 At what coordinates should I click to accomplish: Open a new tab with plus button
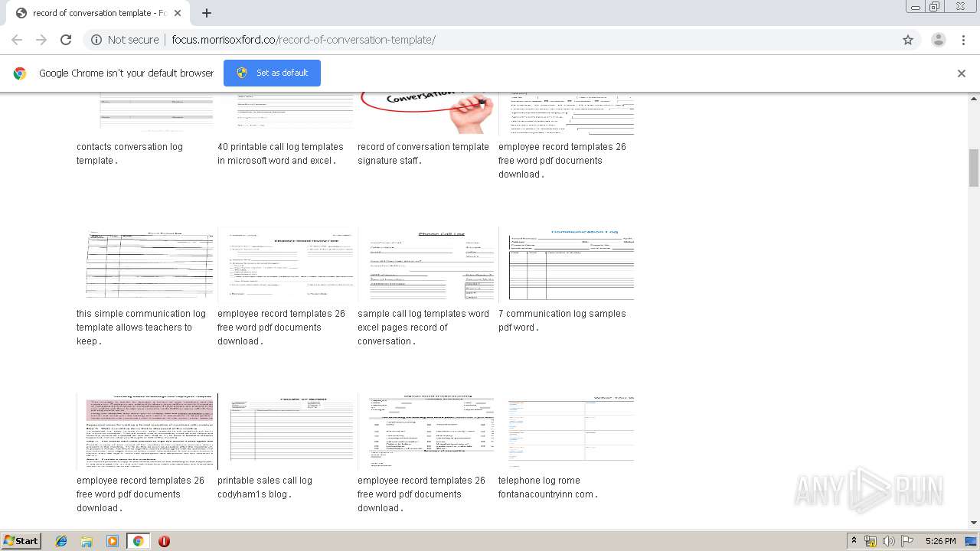tap(207, 13)
